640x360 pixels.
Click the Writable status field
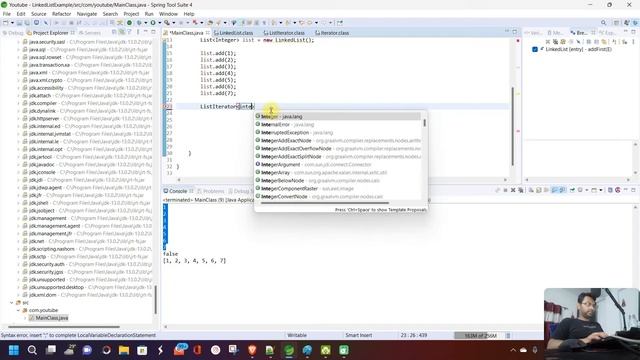(297, 336)
